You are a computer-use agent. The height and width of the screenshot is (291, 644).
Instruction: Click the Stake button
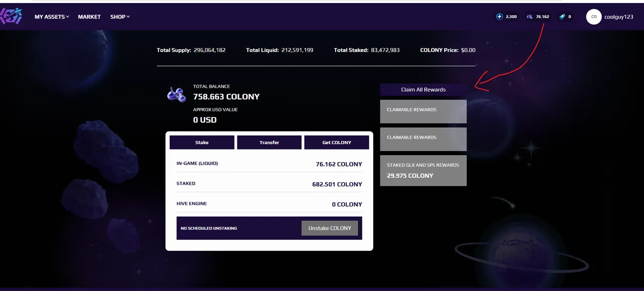pos(202,142)
